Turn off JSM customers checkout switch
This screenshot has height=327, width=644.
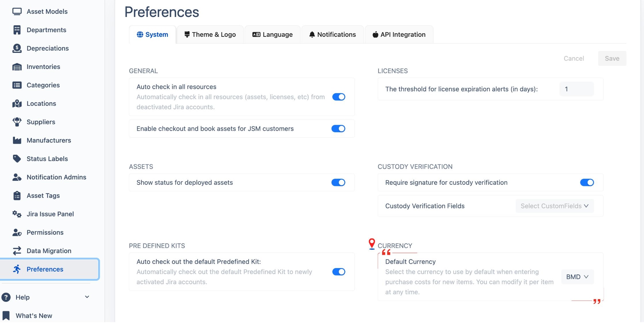pyautogui.click(x=338, y=129)
